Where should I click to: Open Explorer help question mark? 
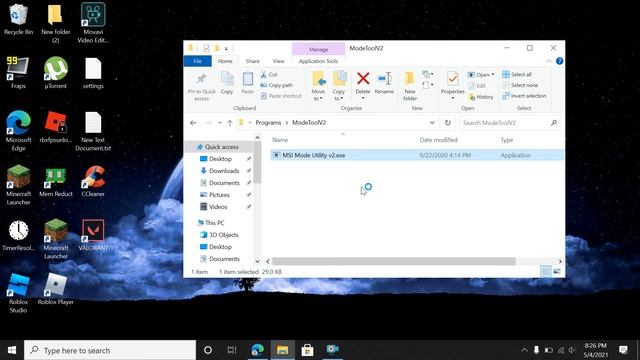(x=559, y=61)
